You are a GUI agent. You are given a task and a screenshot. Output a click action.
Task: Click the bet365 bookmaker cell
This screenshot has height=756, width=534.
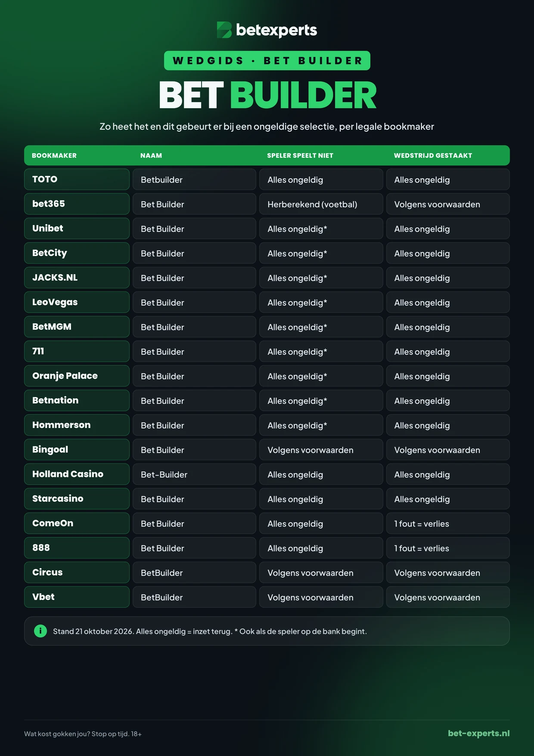tap(77, 204)
